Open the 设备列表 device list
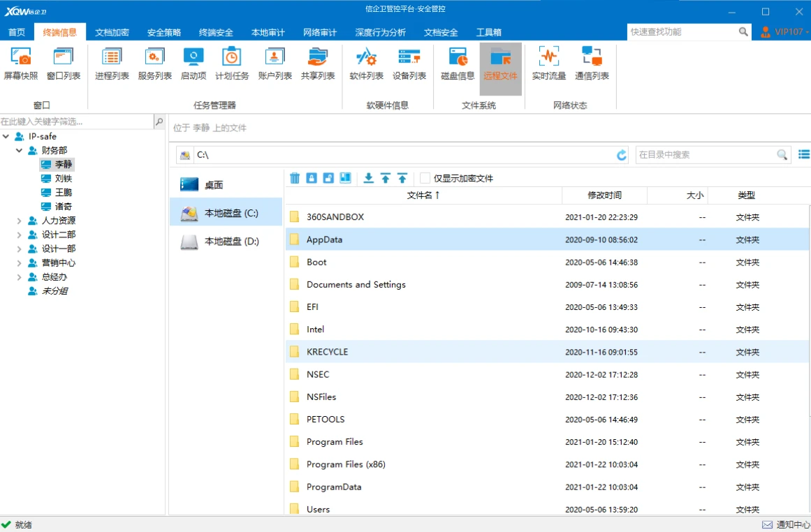Screen dimensions: 811x532 pos(409,64)
